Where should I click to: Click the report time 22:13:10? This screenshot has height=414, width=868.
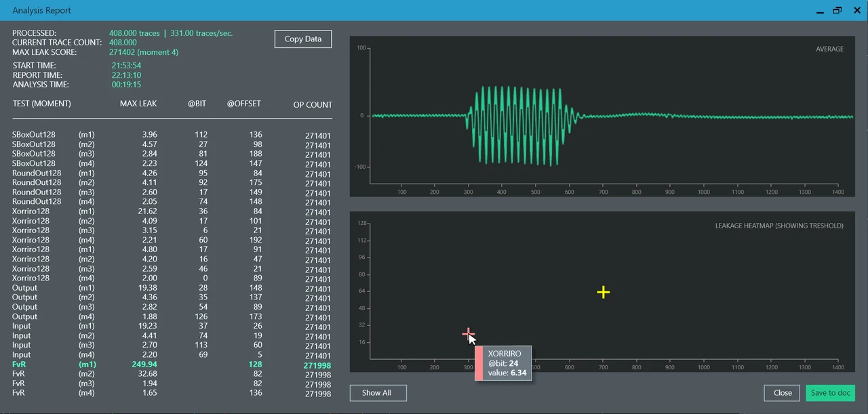tap(126, 75)
